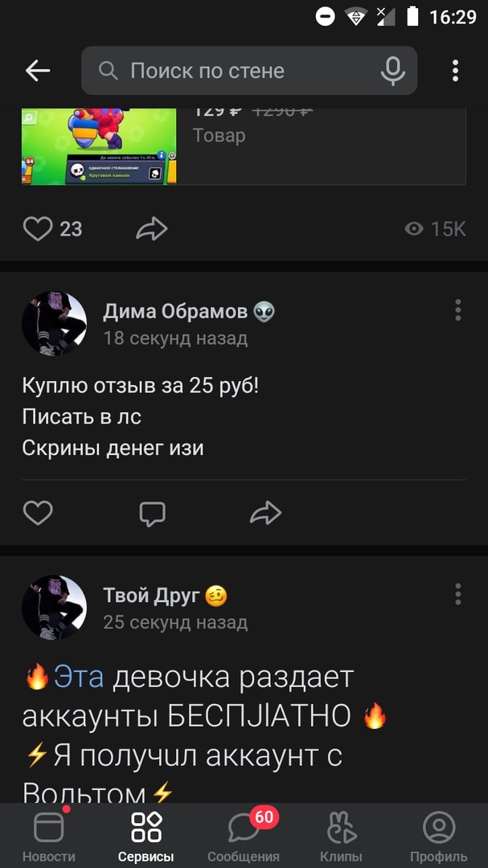
Task: Share Дима Обрамов's post
Action: click(x=265, y=513)
